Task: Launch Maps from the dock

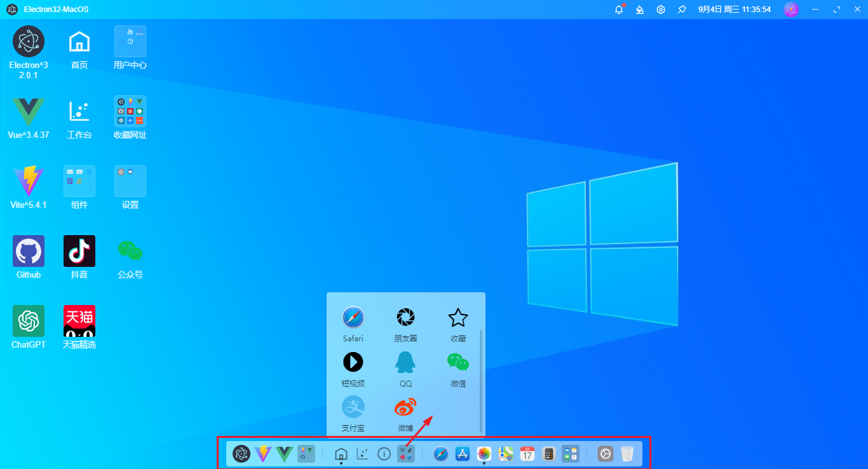Action: click(x=506, y=454)
